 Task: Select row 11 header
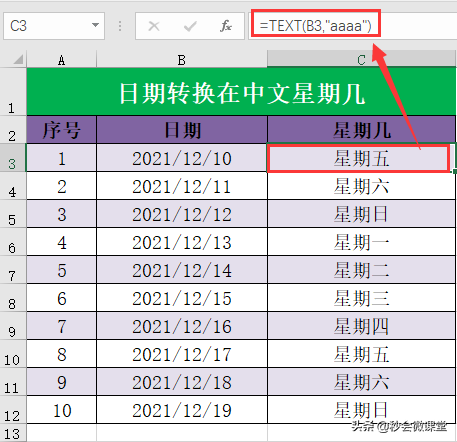(13, 382)
